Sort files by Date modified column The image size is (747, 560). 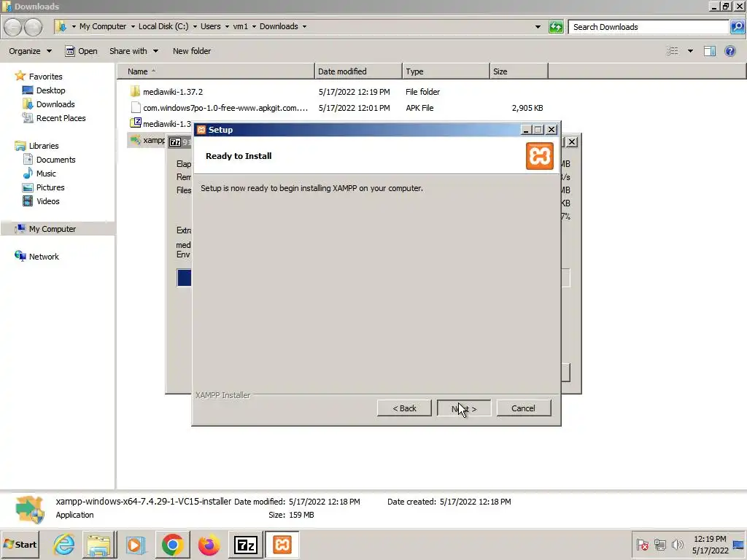click(358, 71)
